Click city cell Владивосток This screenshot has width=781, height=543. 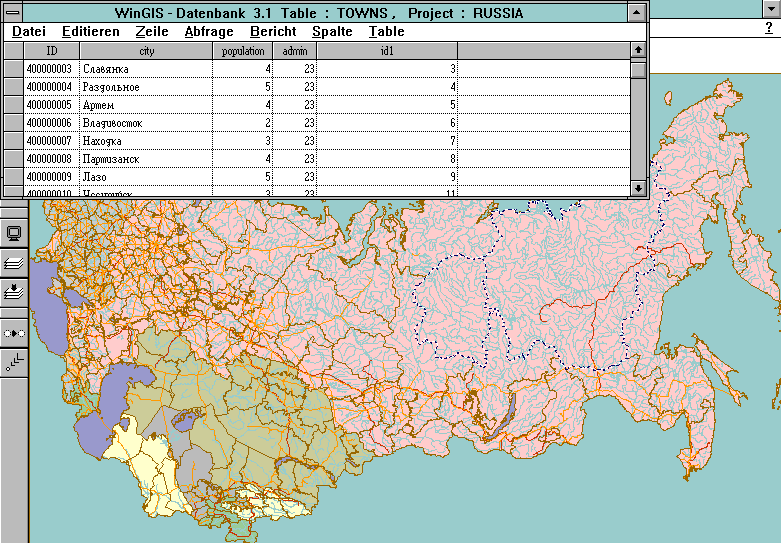[146, 123]
